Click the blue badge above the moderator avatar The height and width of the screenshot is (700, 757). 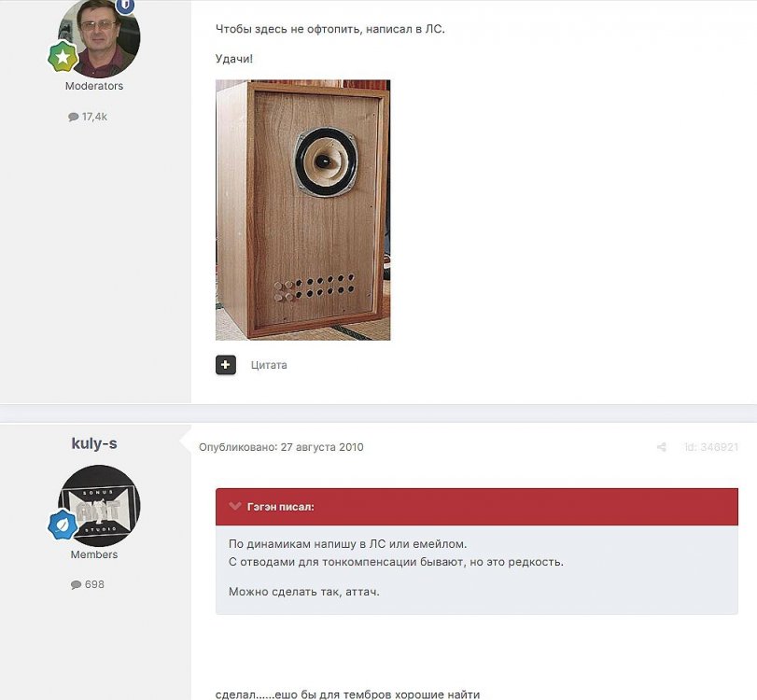pyautogui.click(x=125, y=6)
